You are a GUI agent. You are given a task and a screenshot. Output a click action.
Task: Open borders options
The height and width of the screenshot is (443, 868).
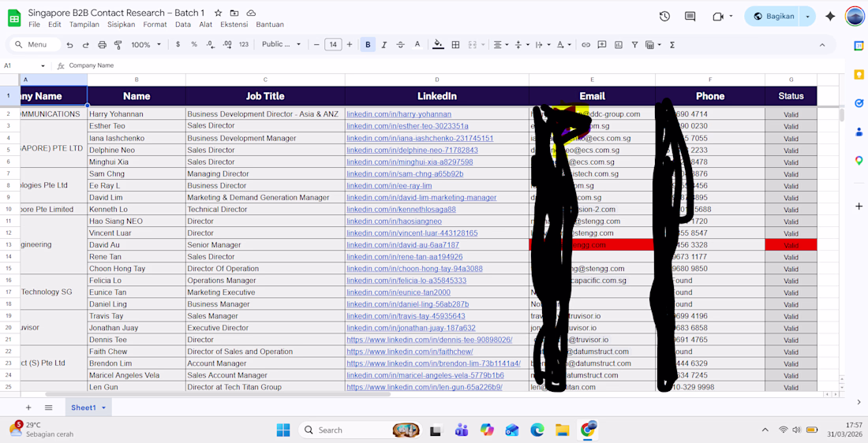click(x=455, y=45)
